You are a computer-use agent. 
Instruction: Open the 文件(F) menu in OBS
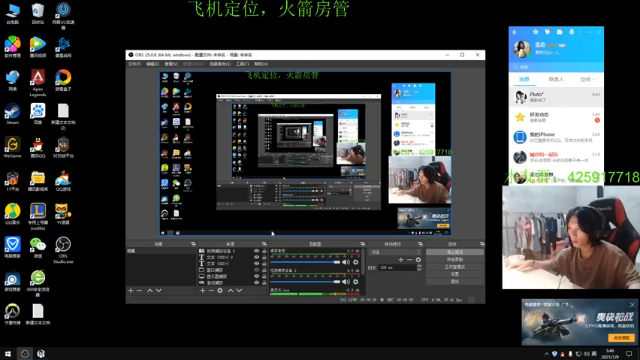134,64
